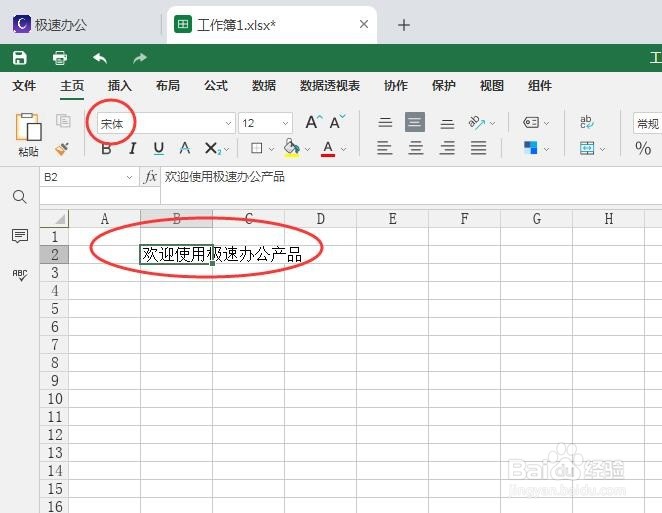
Task: Click the wrap text icon
Action: [x=587, y=122]
